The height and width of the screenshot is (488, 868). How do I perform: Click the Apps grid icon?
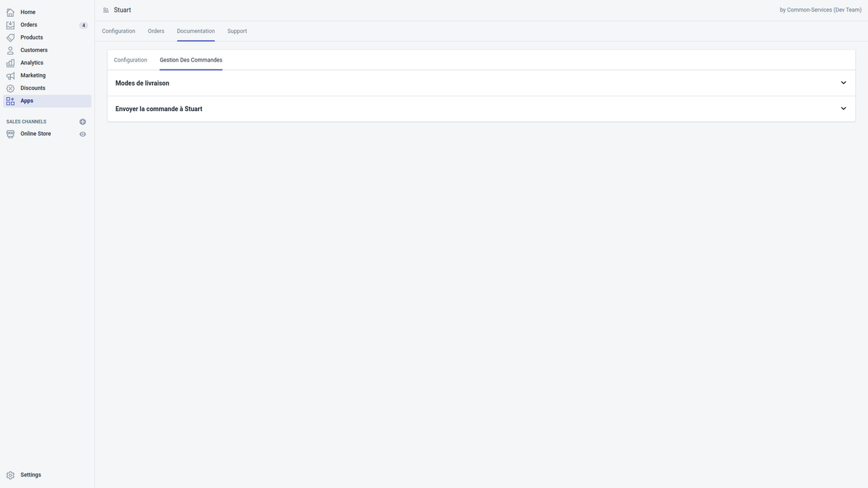(x=10, y=101)
